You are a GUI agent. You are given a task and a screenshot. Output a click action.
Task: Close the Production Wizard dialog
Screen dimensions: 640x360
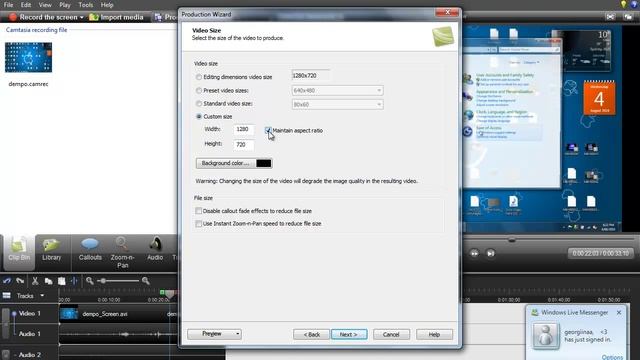[x=447, y=12]
